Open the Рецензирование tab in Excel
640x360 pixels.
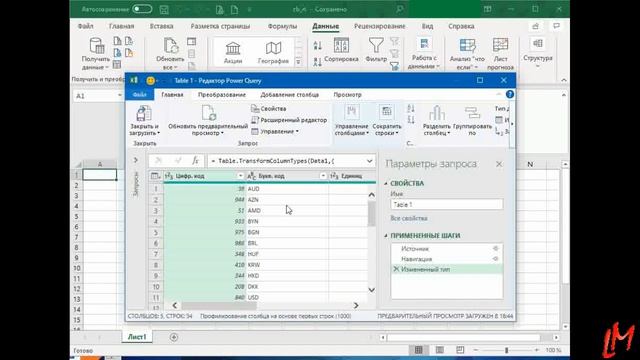point(380,26)
